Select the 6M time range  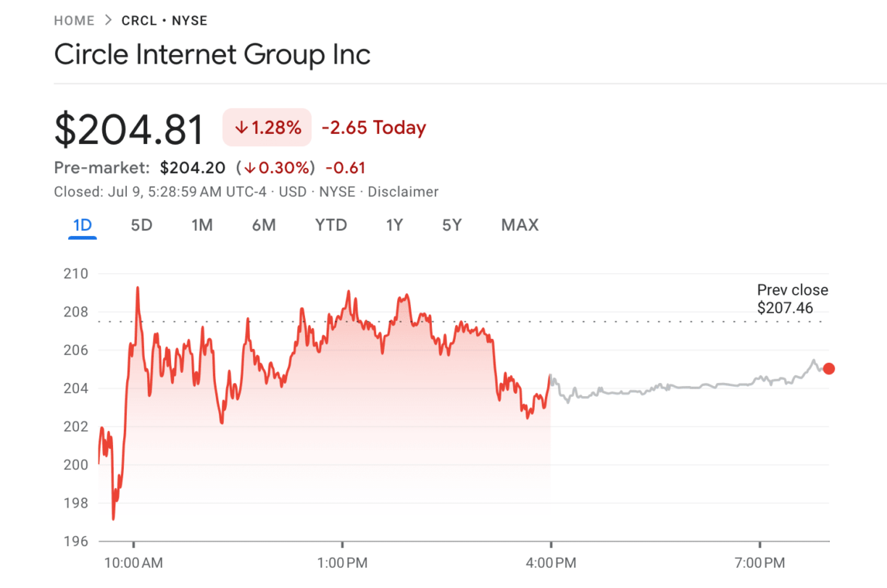tap(265, 225)
